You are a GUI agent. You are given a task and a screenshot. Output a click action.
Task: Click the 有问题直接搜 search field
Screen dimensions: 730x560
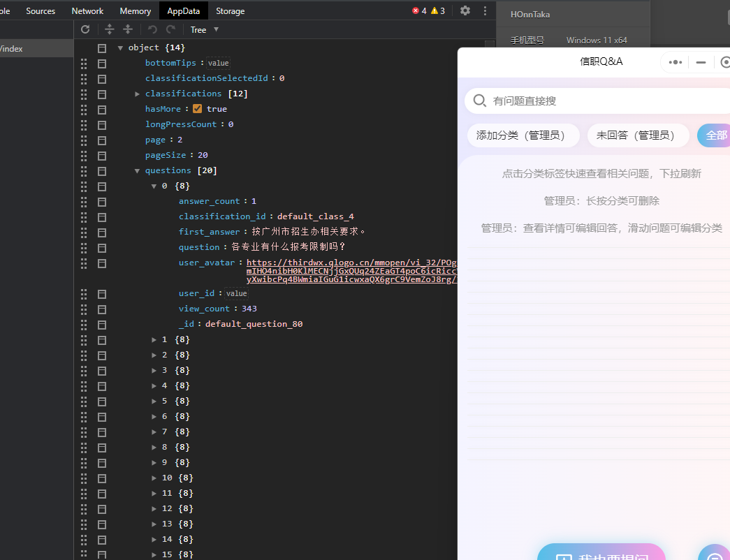tap(598, 101)
